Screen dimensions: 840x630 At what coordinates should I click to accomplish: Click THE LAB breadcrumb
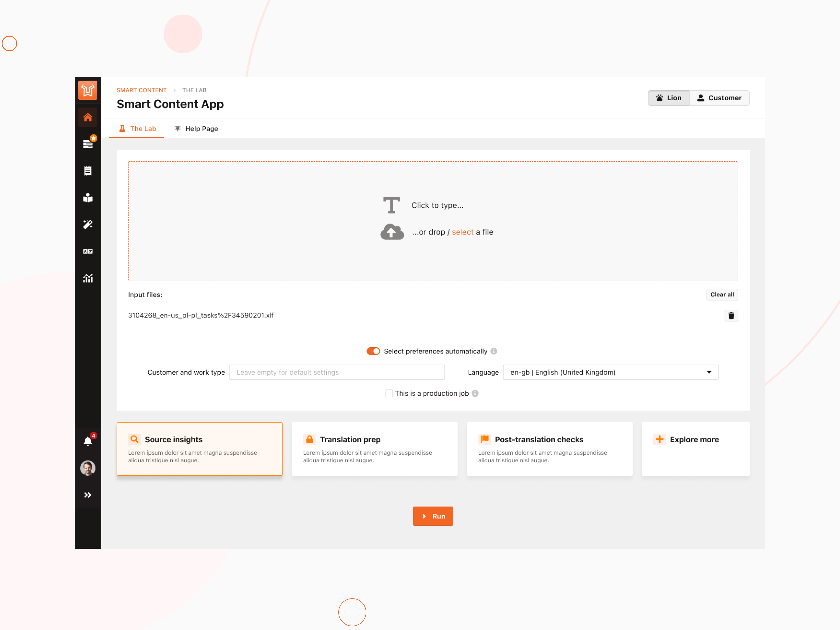(194, 90)
